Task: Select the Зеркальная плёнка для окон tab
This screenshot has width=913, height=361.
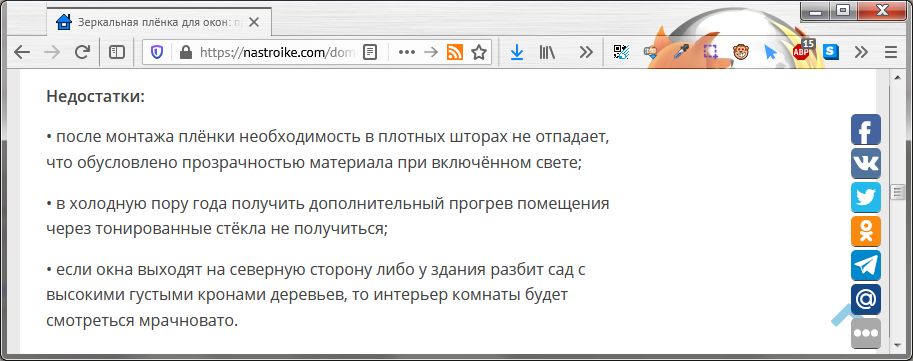Action: coord(158,23)
